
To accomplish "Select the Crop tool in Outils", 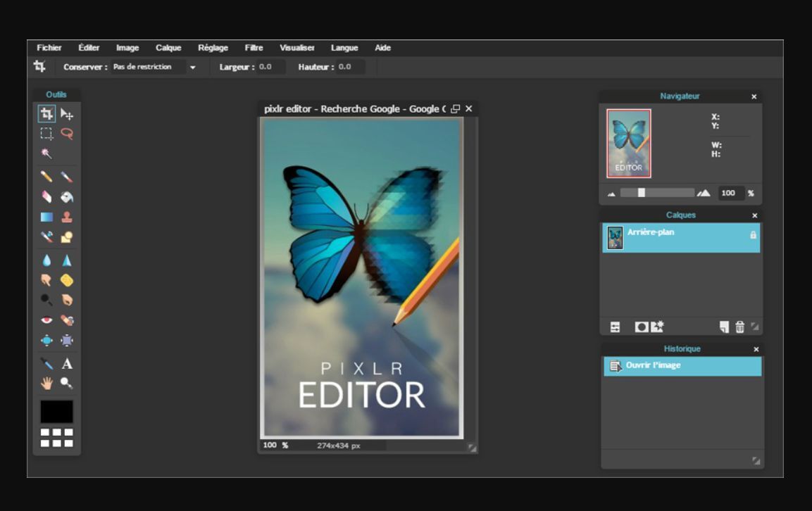I will point(46,113).
